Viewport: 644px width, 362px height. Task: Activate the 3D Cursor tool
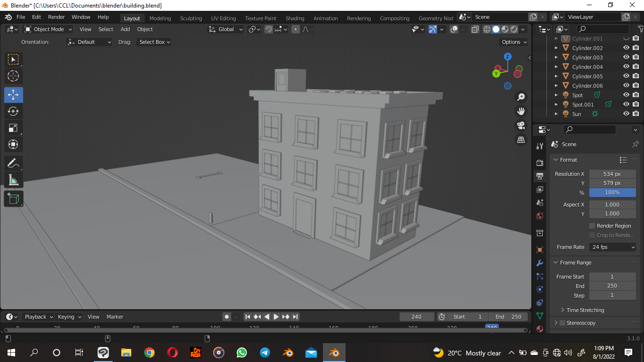pyautogui.click(x=13, y=76)
